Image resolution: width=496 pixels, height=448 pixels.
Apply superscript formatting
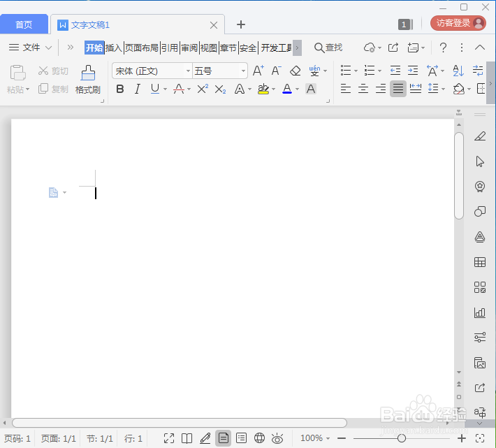(203, 89)
